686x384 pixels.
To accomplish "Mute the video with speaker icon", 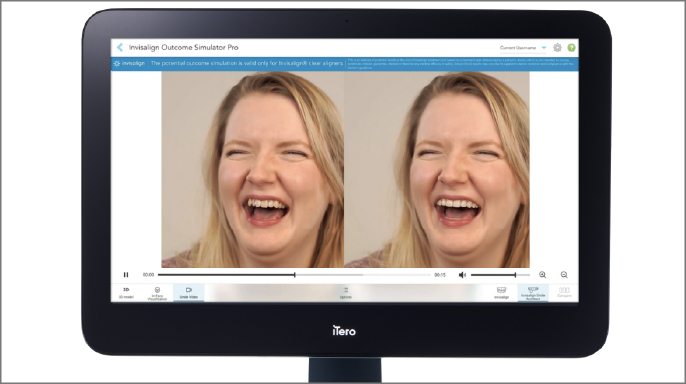I will pyautogui.click(x=462, y=275).
